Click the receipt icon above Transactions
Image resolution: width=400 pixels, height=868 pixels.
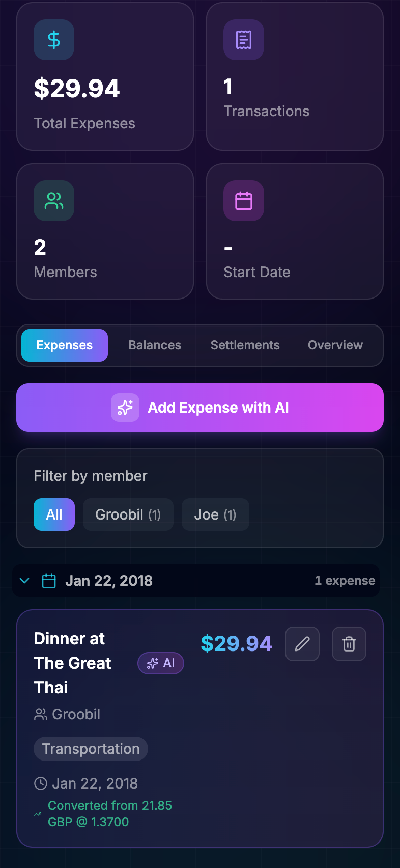244,40
